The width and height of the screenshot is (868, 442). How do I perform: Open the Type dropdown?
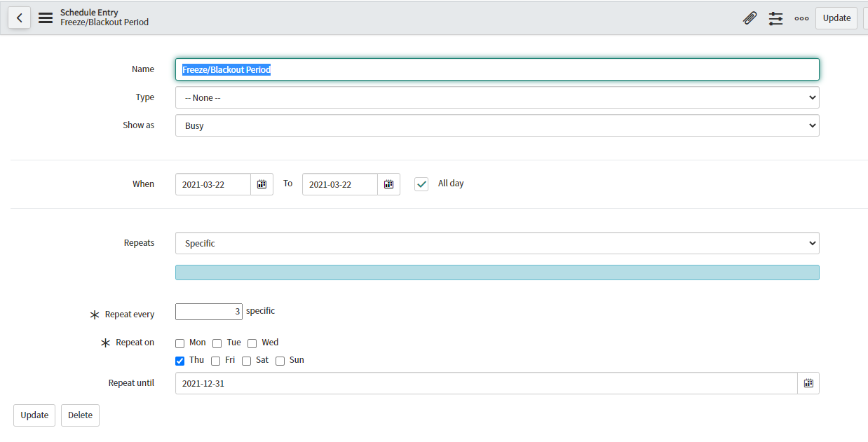pyautogui.click(x=497, y=97)
